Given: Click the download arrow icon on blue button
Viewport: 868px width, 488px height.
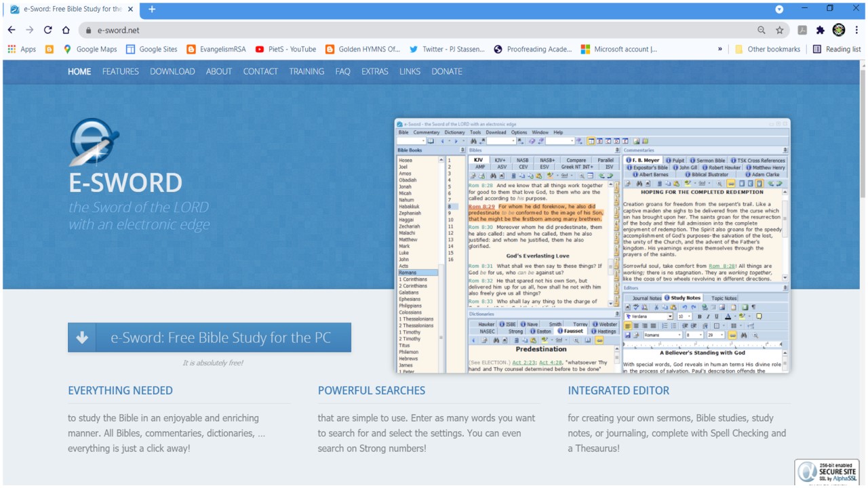Looking at the screenshot, I should point(82,338).
